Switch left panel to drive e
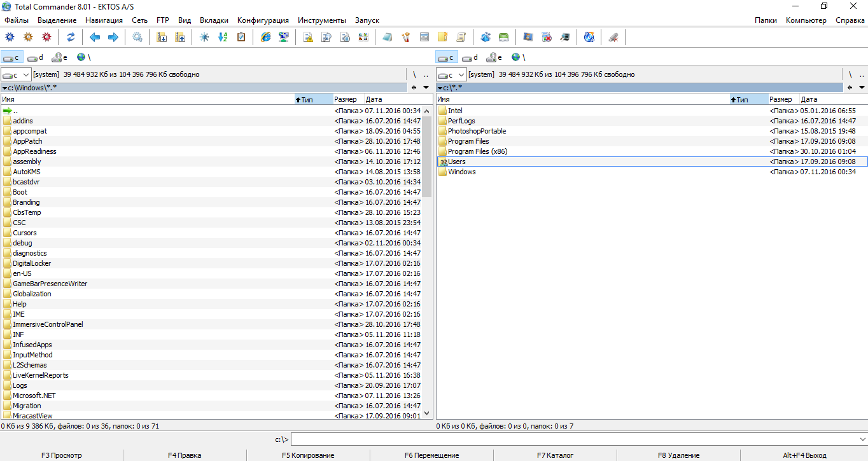The height and width of the screenshot is (461, 868). (x=60, y=57)
